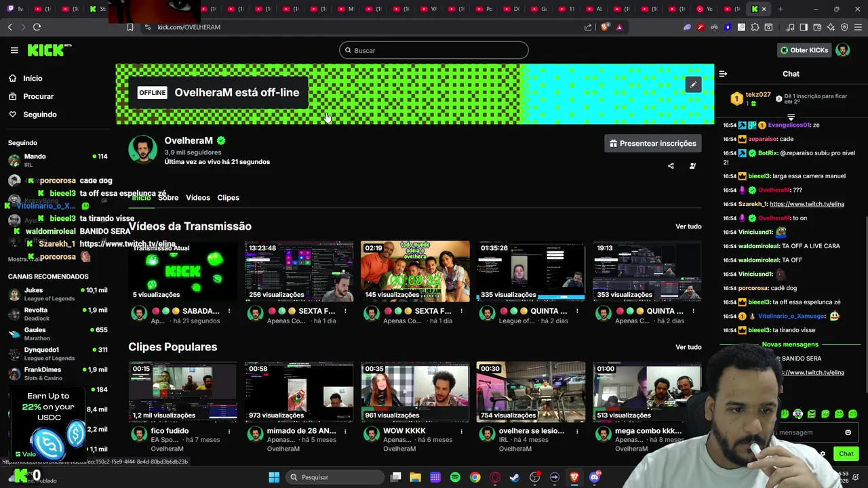Open options for SABADA video card
868x488 pixels.
(x=229, y=311)
